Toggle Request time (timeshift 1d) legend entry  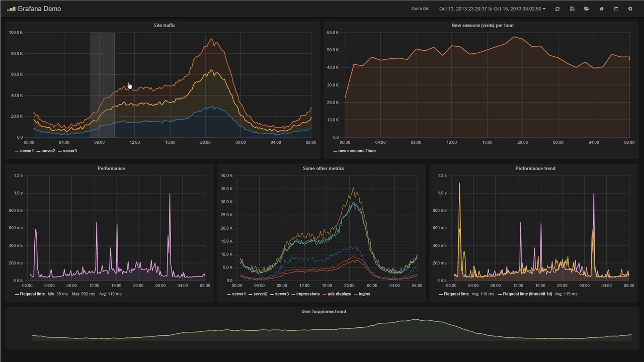click(527, 294)
